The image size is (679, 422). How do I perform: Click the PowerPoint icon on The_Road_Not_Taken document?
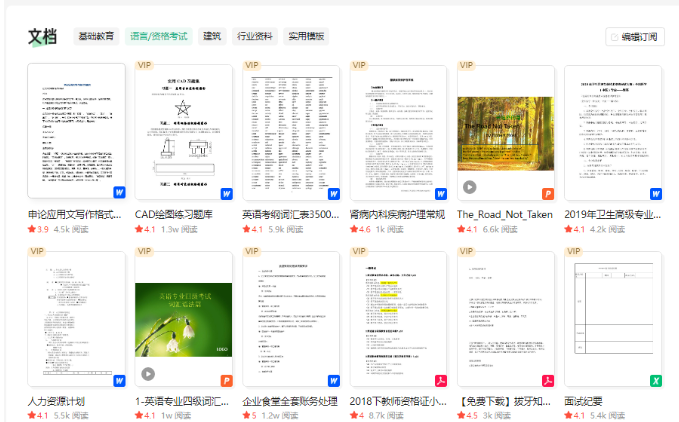tap(548, 192)
